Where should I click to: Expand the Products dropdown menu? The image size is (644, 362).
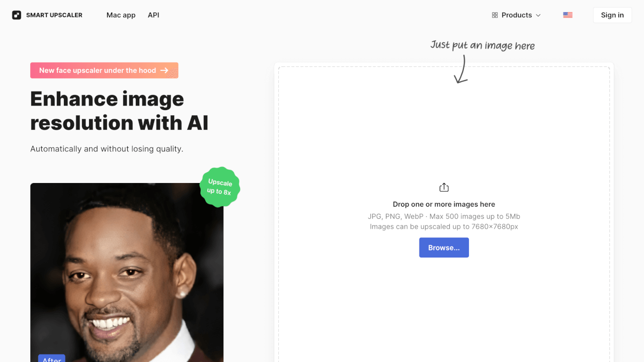tap(516, 15)
